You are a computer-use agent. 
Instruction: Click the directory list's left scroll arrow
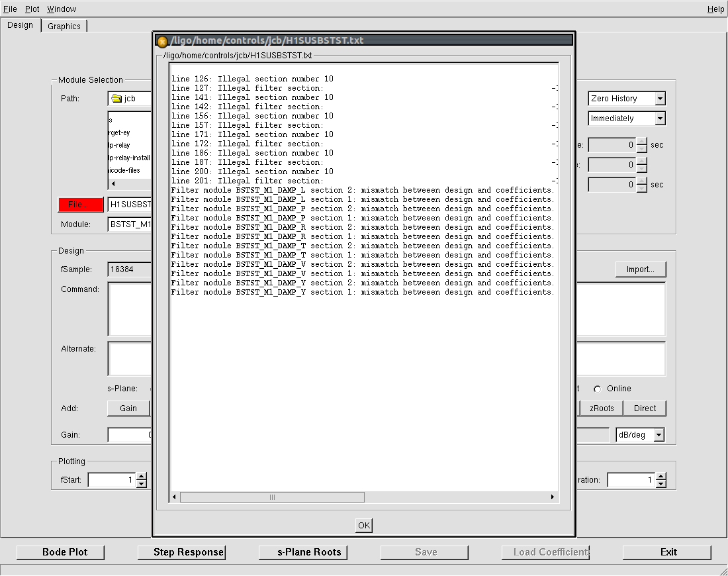coord(113,183)
